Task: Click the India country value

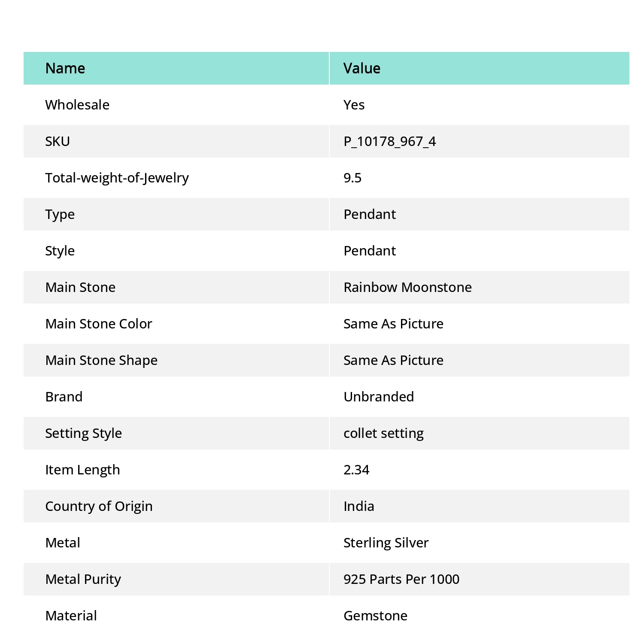Action: [x=358, y=506]
